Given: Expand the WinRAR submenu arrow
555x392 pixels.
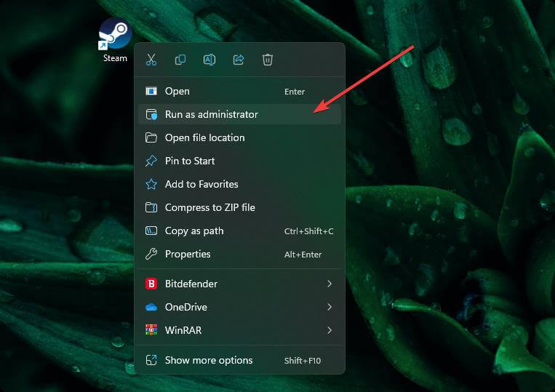Looking at the screenshot, I should tap(330, 330).
